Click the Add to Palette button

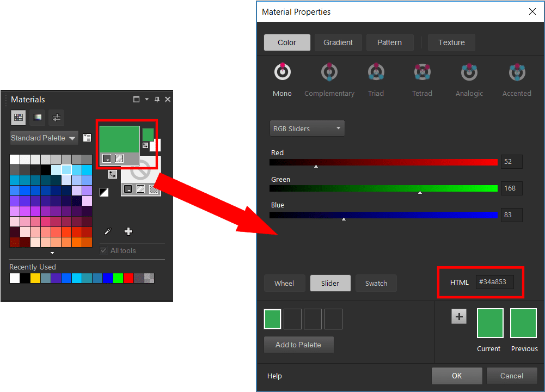pos(298,345)
